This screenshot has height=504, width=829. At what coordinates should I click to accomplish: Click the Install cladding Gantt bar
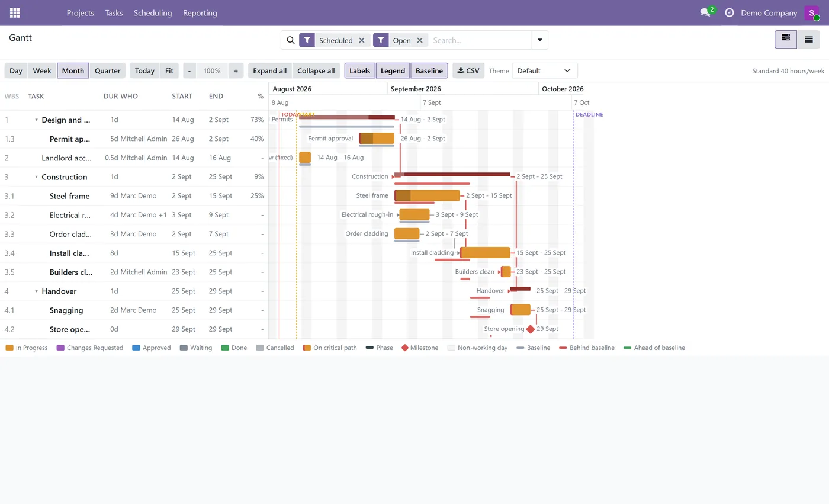click(x=485, y=253)
